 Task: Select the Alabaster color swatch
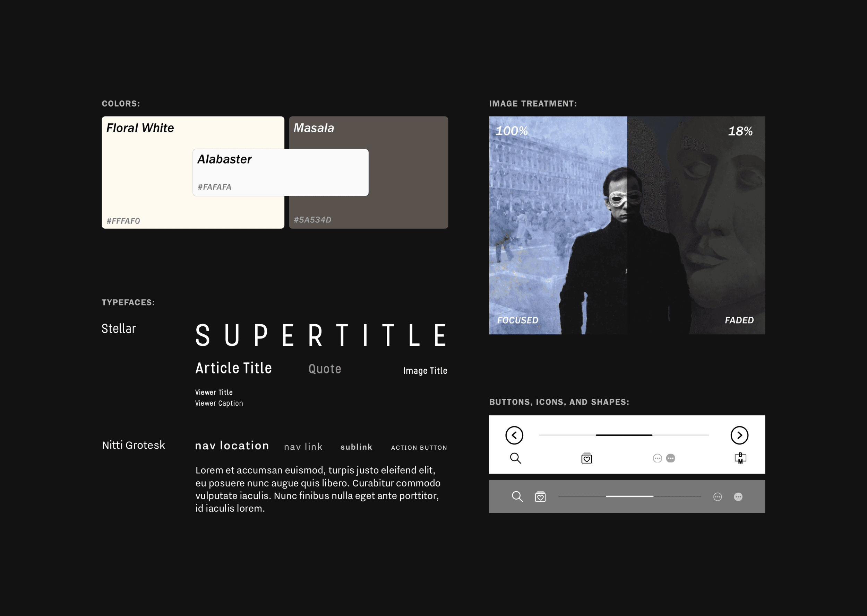pos(280,173)
